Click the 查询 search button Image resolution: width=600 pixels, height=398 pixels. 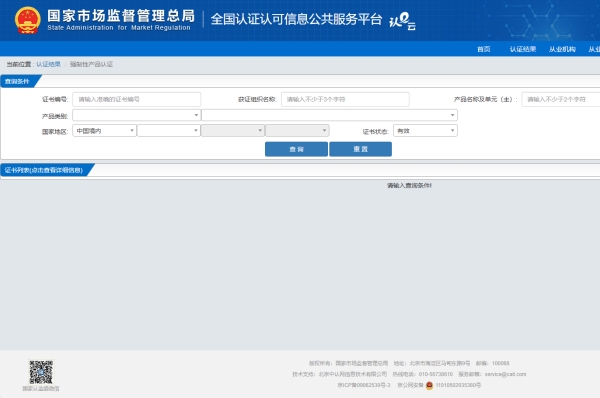(x=296, y=149)
